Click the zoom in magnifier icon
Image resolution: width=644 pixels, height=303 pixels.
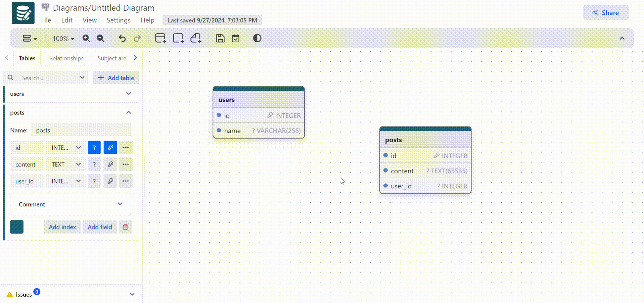pos(86,39)
